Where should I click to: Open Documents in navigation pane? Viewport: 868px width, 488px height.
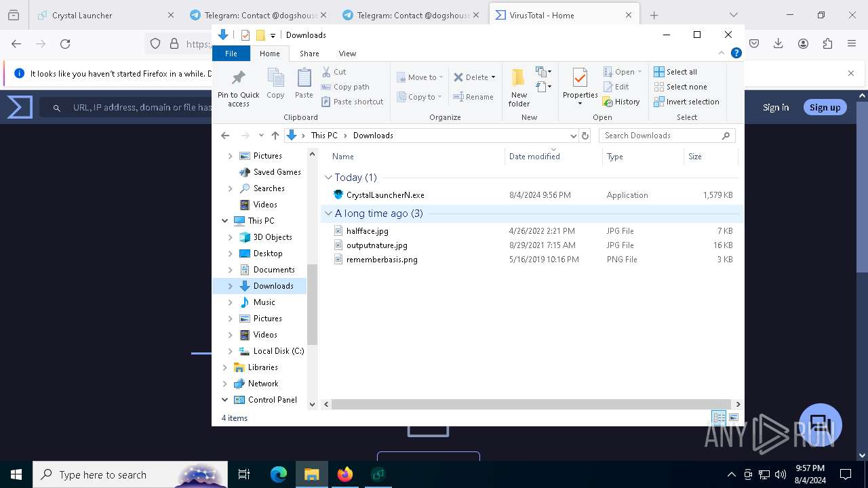tap(274, 270)
